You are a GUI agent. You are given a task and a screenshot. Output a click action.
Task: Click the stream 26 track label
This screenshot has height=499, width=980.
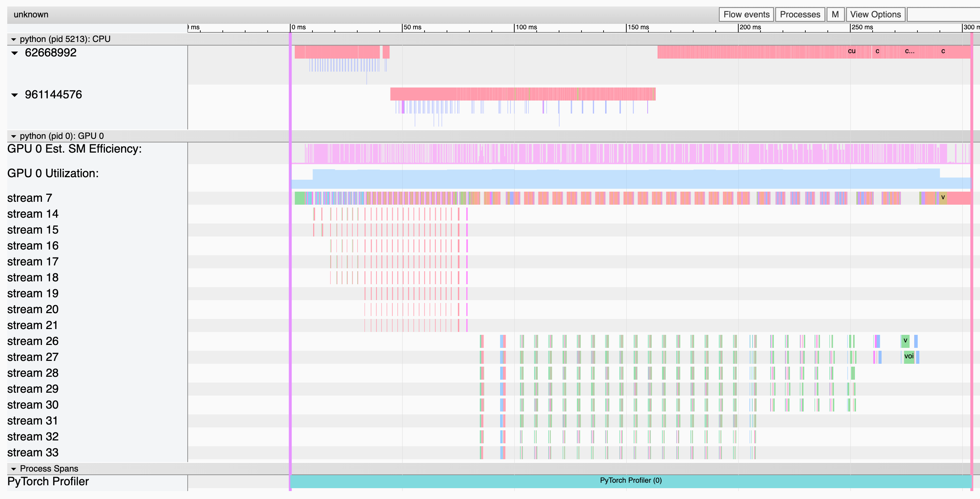(x=33, y=341)
